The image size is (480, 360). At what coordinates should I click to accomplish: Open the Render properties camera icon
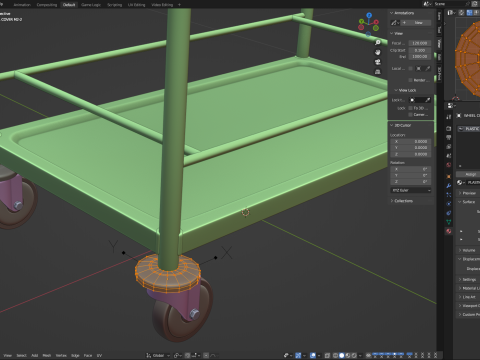coord(449,128)
